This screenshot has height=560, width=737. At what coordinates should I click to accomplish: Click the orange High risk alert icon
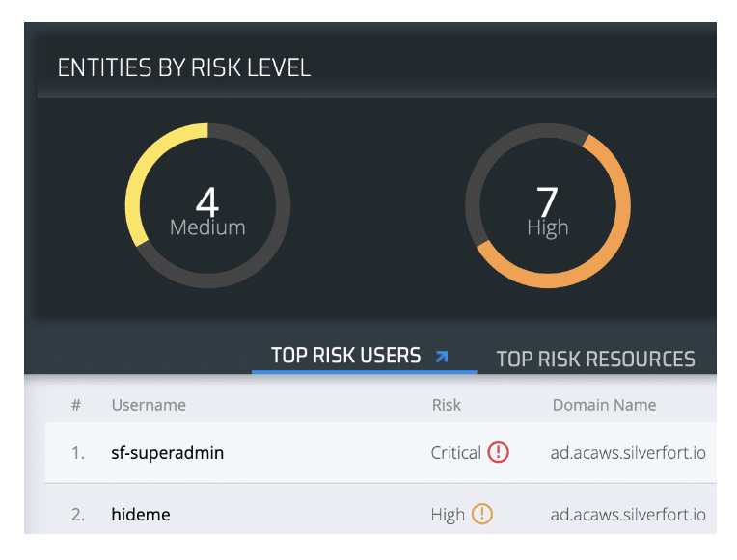pyautogui.click(x=481, y=514)
